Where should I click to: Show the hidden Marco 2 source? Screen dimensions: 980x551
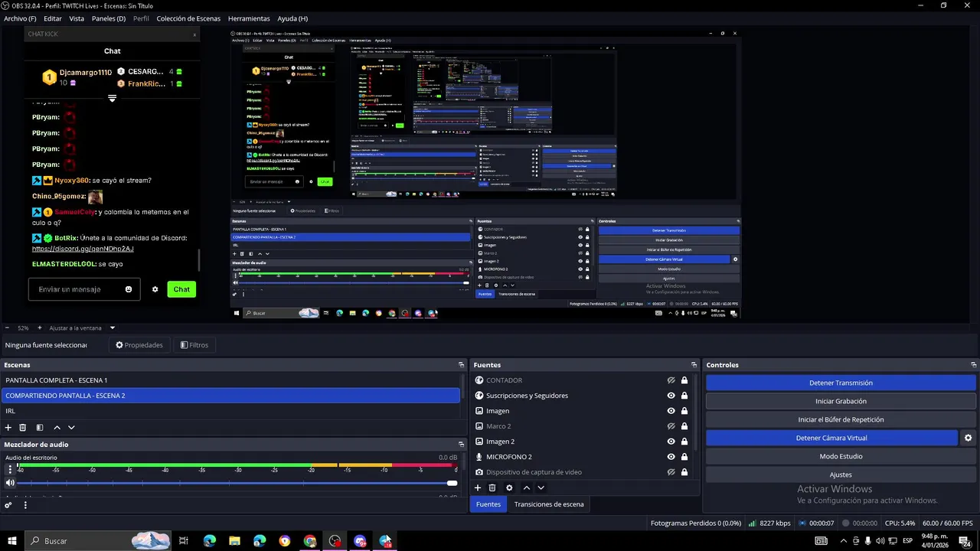tap(671, 426)
